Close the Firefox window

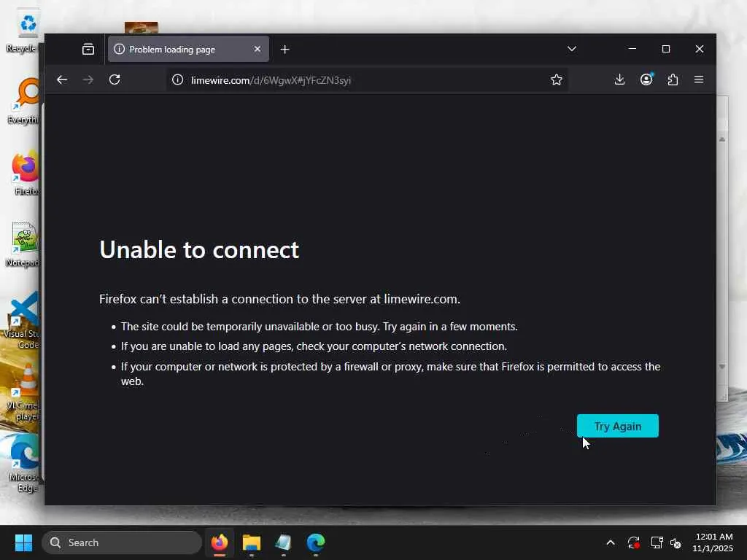point(700,49)
